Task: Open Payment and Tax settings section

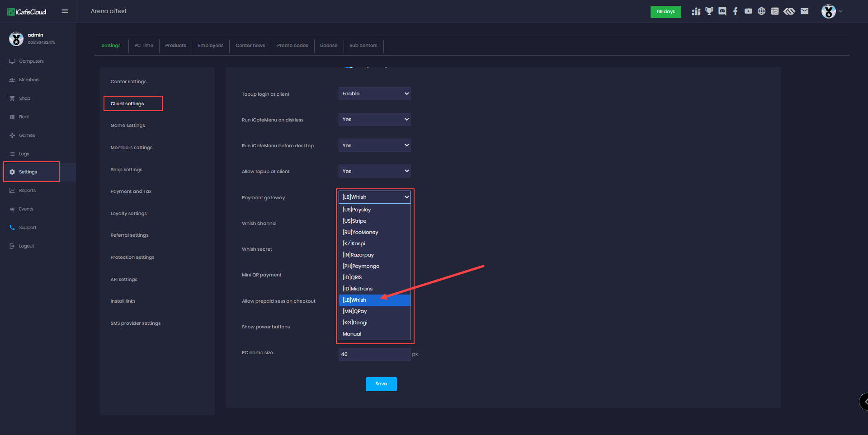Action: point(131,192)
